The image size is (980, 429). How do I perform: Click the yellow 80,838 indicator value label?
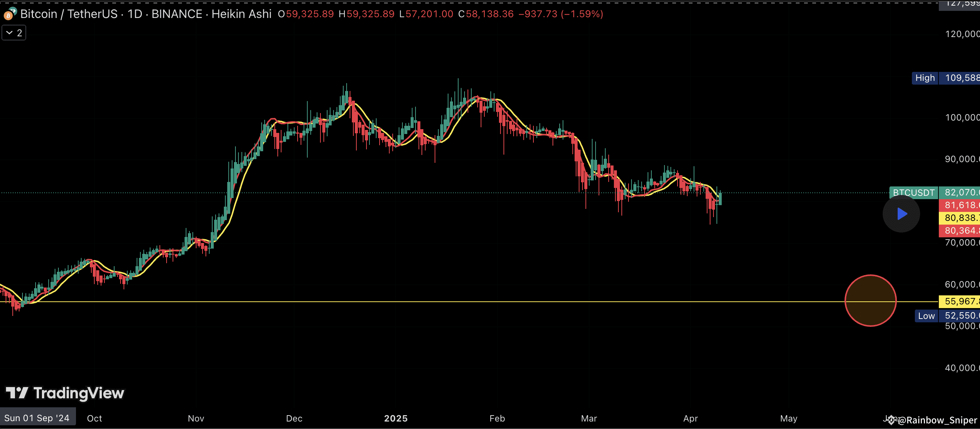959,218
